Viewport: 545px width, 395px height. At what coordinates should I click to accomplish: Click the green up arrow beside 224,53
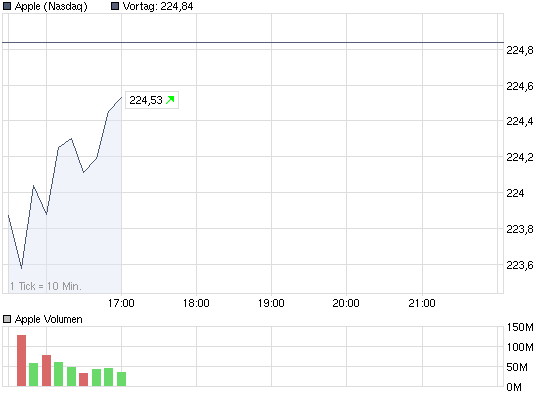(x=170, y=100)
